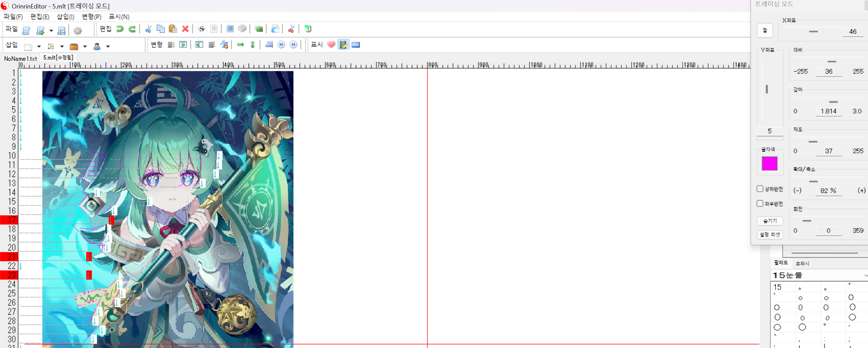Screen dimensions: 868x348
Task: Click the green horizontal flip arrows icon
Action: pos(240,45)
